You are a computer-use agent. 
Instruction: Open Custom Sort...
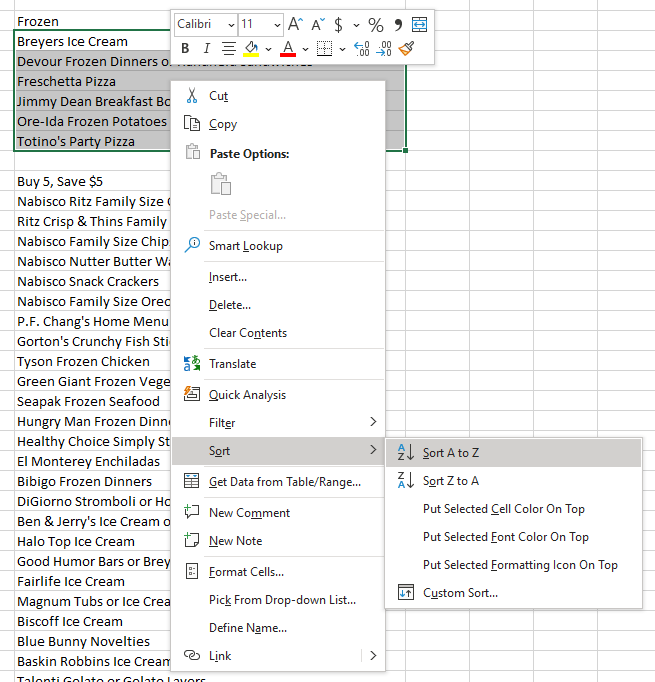(x=514, y=593)
